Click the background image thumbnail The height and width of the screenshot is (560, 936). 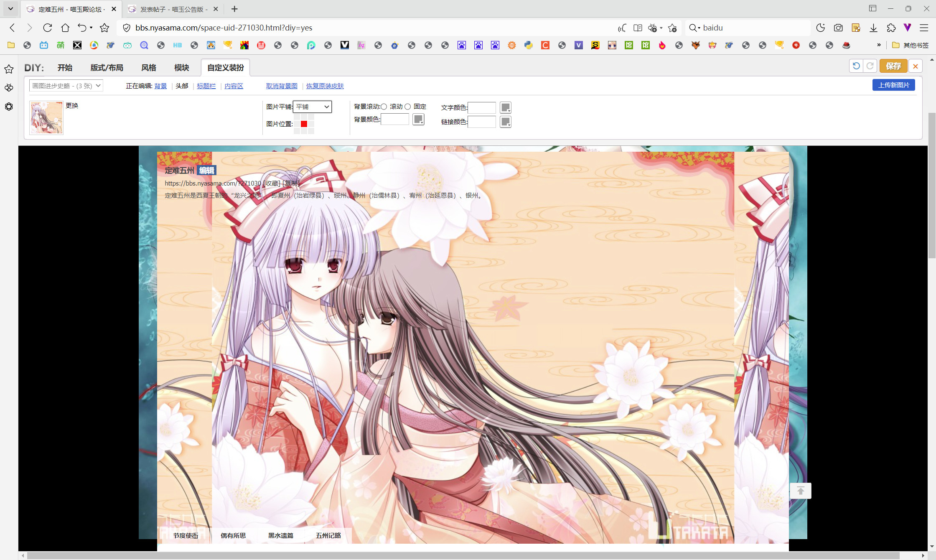46,117
